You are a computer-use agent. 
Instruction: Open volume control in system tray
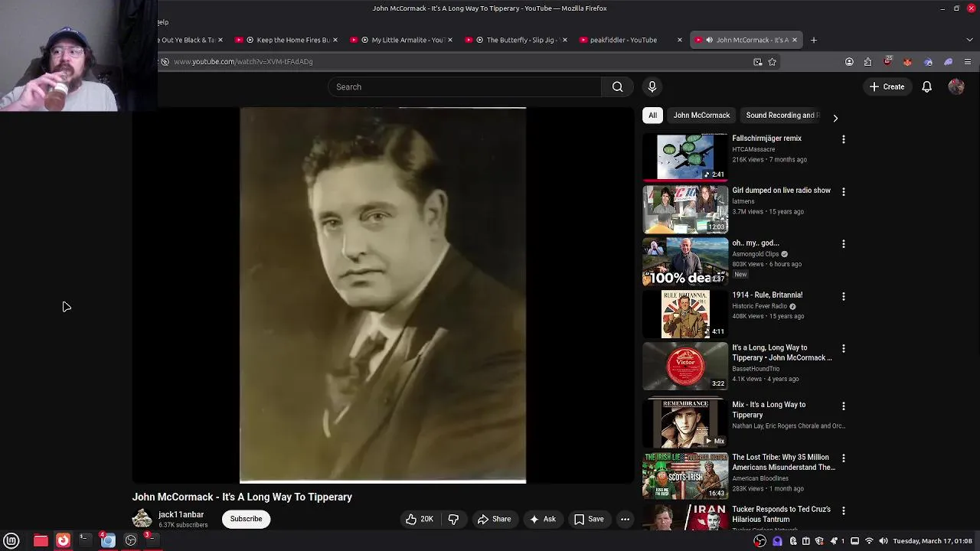click(x=884, y=541)
